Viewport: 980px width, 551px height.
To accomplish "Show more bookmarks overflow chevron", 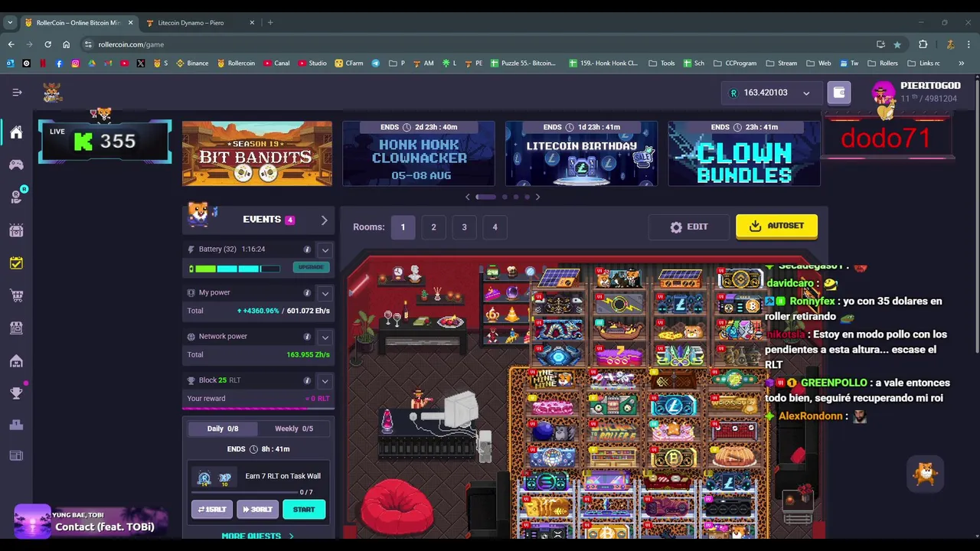I will point(962,64).
